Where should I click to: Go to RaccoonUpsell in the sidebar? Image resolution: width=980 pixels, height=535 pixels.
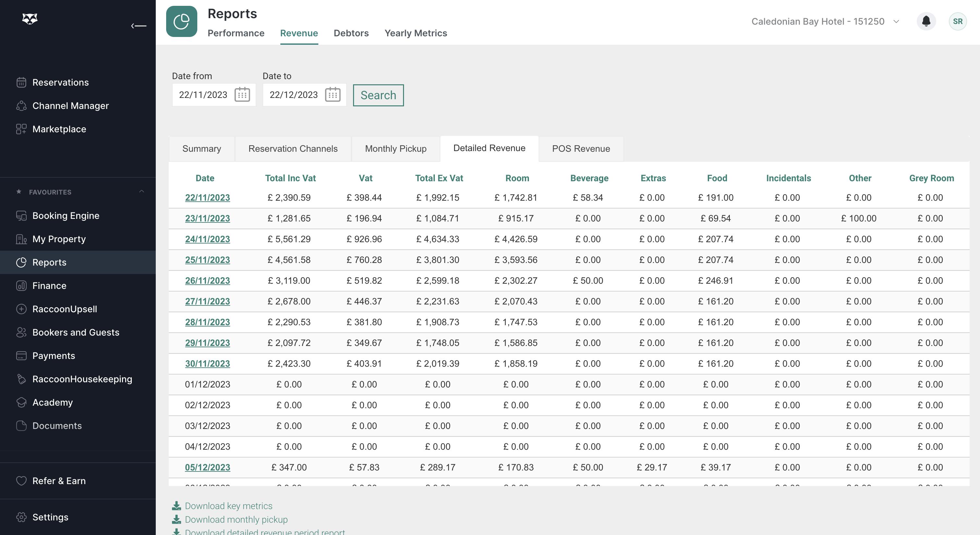click(x=64, y=309)
